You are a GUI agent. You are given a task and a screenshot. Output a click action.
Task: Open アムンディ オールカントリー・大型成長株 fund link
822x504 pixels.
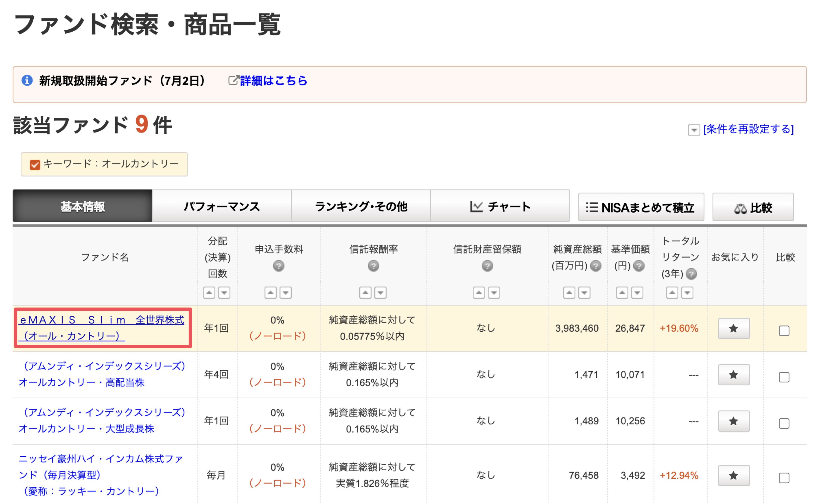102,420
